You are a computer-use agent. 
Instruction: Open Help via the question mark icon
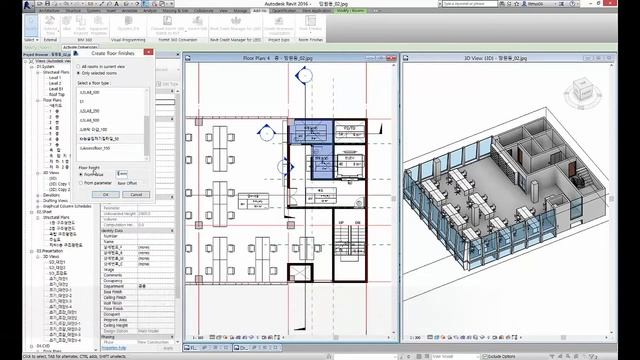pos(572,4)
